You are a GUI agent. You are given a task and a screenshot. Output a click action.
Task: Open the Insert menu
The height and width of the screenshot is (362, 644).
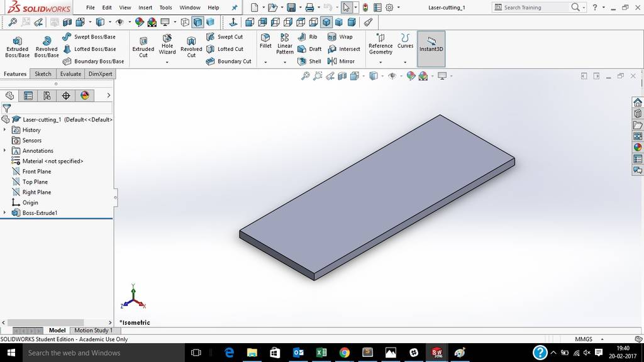145,8
